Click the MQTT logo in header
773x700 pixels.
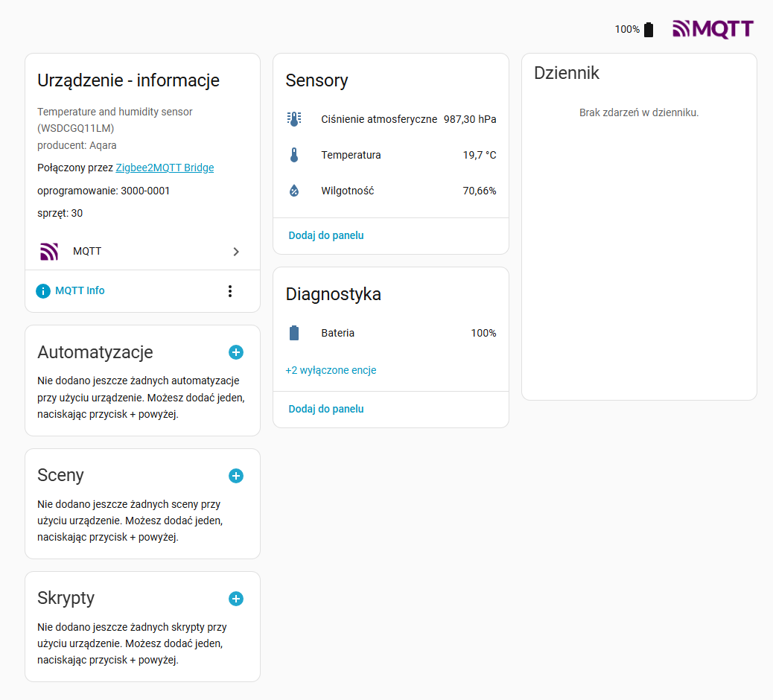[x=713, y=29]
